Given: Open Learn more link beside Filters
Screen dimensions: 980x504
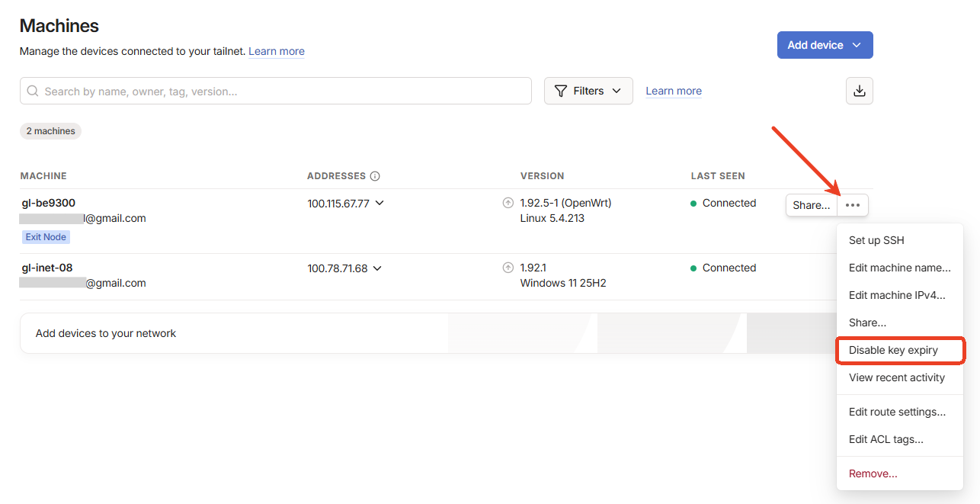Looking at the screenshot, I should 674,91.
